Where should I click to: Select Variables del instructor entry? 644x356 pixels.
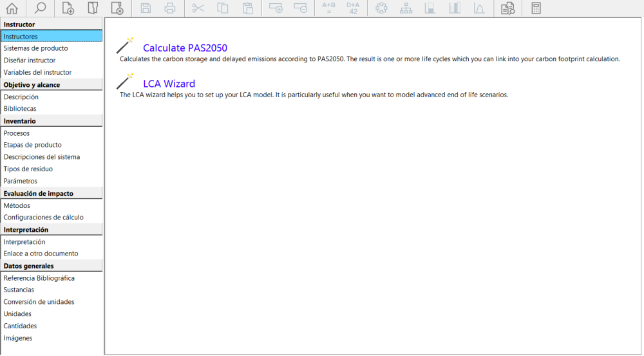pyautogui.click(x=52, y=72)
